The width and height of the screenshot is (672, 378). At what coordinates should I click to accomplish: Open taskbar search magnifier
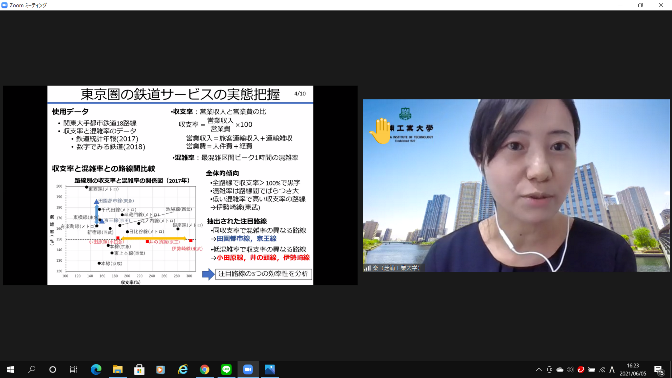point(31,369)
